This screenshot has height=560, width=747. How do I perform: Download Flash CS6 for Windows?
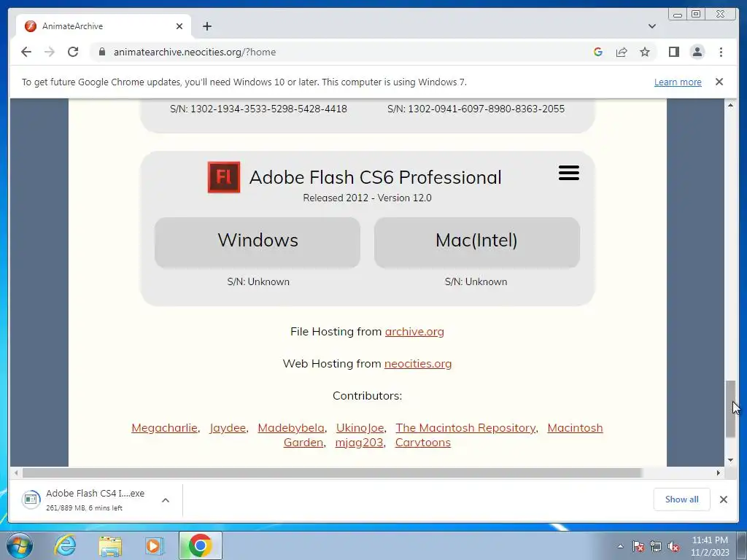tap(258, 242)
